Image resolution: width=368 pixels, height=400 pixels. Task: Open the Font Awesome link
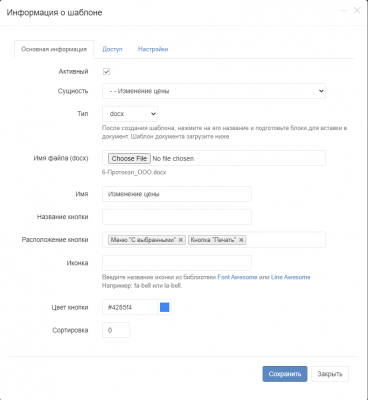point(237,277)
